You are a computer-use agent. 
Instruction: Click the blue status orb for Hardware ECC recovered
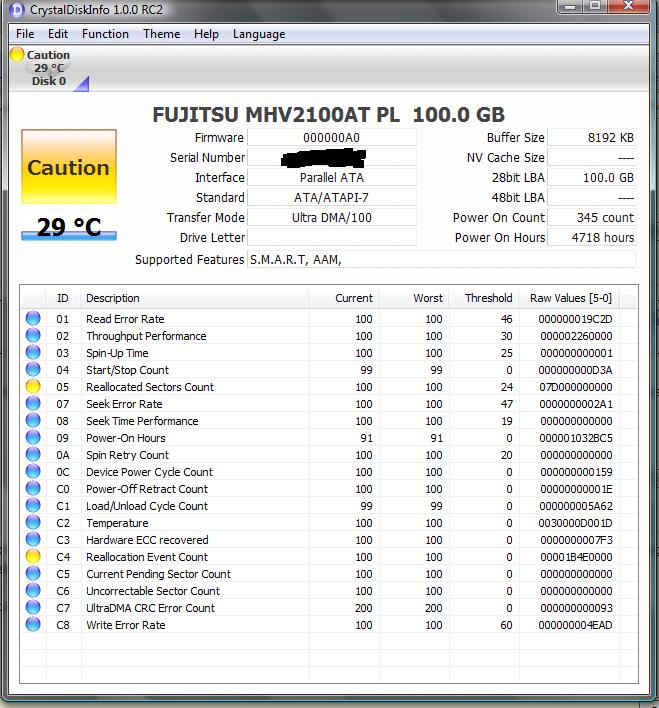(x=33, y=540)
